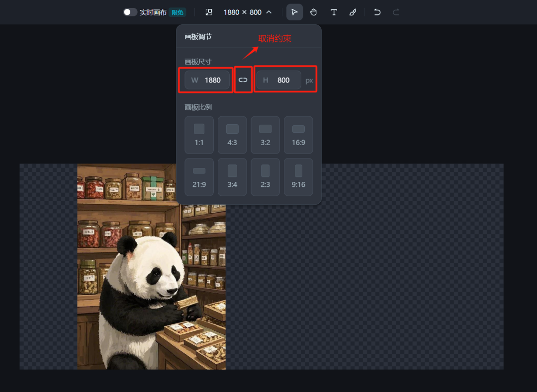The width and height of the screenshot is (537, 392).
Task: Apply the 9:16 vertical ratio
Action: (298, 177)
